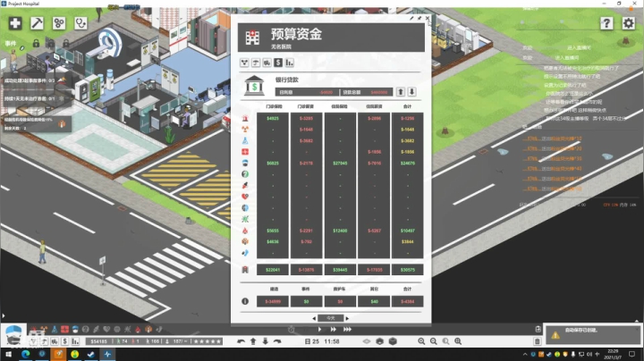Set game speed to fastest
Screen dimensions: 644x361
(x=347, y=329)
